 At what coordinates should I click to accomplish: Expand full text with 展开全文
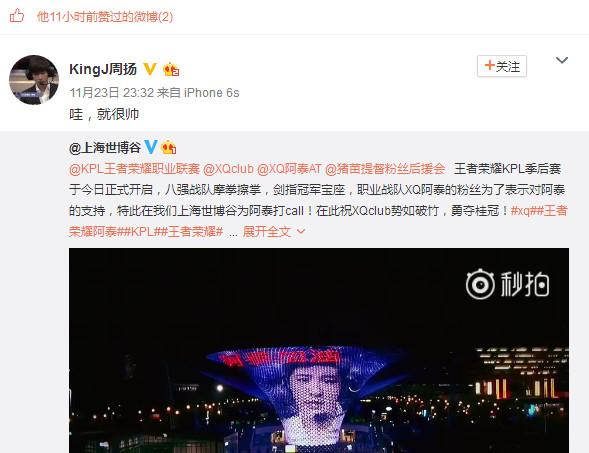coord(273,231)
